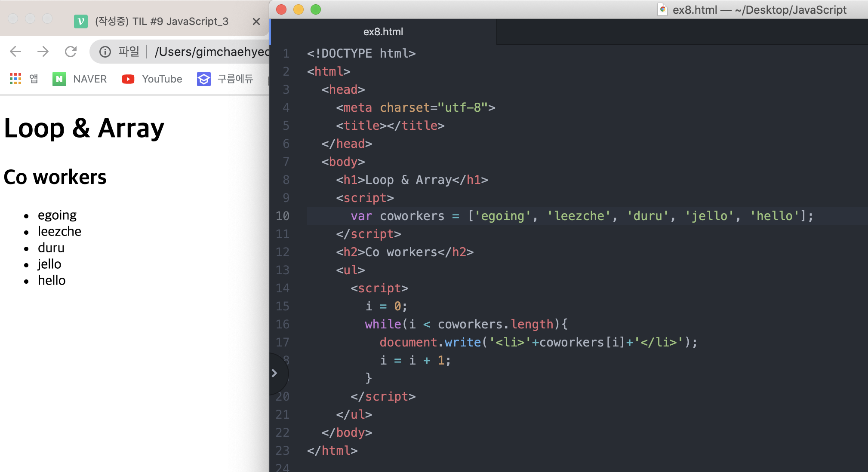Click the browser forward arrow
Viewport: 868px width, 472px height.
(x=43, y=52)
